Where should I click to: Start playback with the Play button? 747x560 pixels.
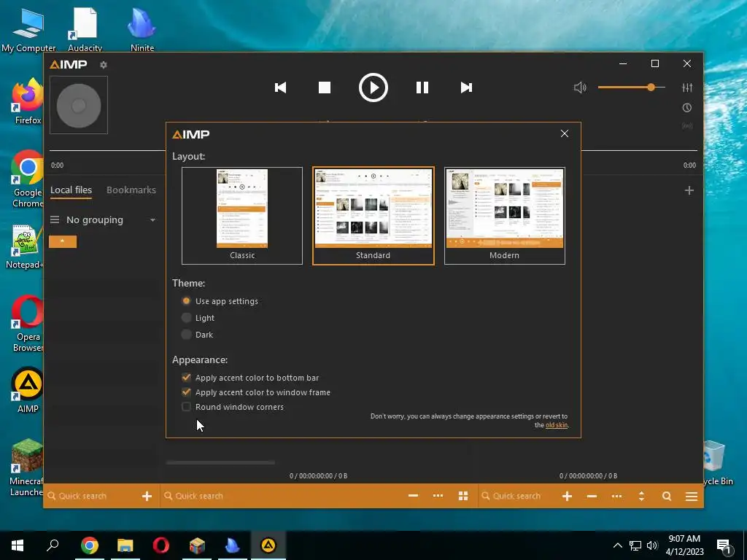click(373, 87)
